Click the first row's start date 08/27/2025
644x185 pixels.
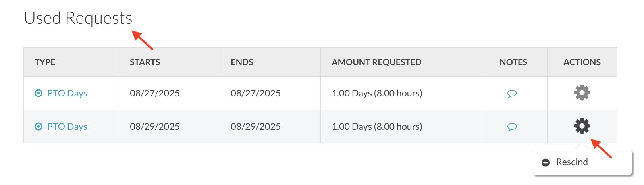tap(155, 93)
